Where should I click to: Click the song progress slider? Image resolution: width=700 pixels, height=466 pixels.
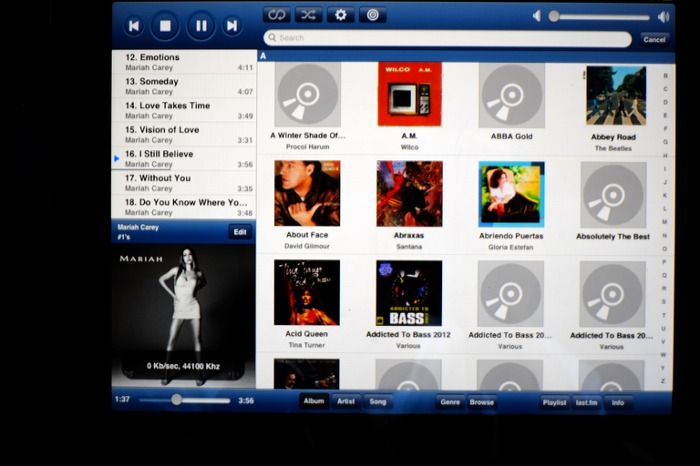[x=185, y=400]
